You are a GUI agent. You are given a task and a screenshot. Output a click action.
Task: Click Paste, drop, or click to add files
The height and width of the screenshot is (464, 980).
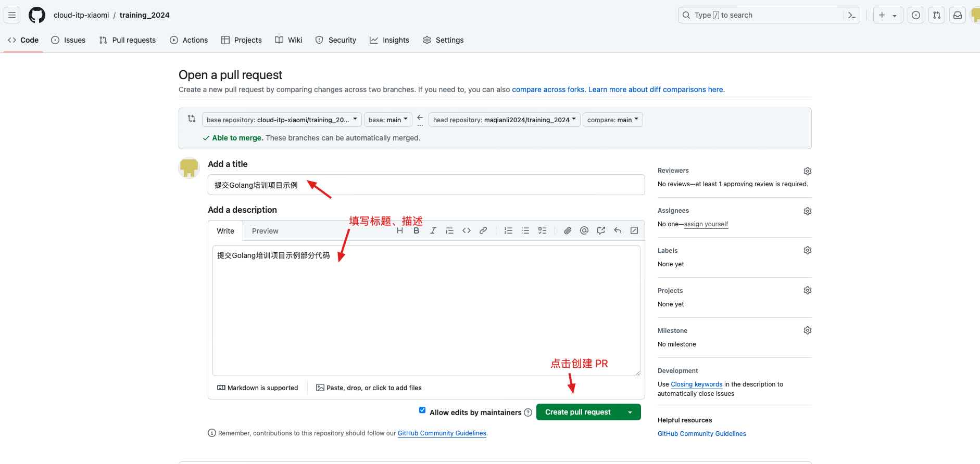coord(369,388)
